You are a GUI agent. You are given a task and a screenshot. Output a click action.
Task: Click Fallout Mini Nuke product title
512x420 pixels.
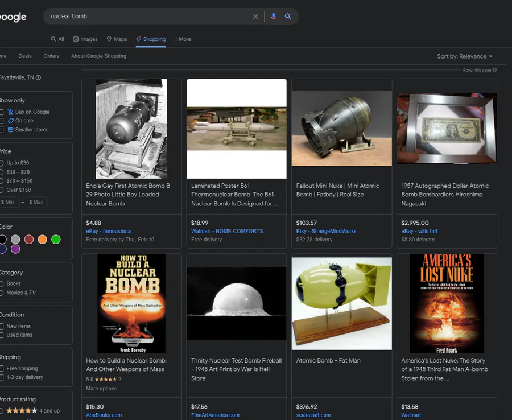click(337, 190)
